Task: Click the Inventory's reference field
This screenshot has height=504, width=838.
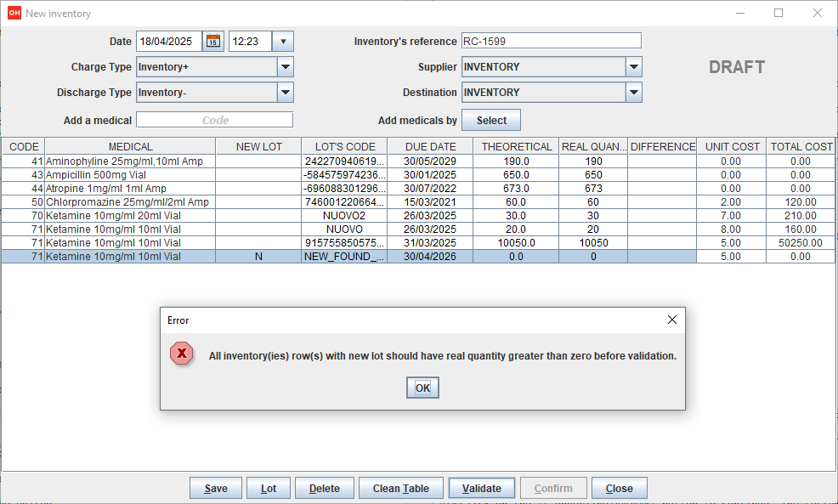Action: pos(551,41)
